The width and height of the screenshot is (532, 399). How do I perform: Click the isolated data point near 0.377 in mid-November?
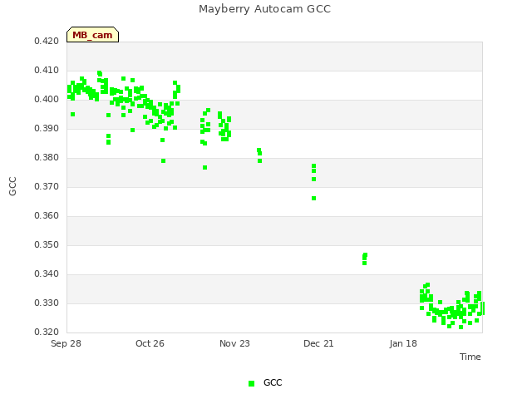coord(205,168)
